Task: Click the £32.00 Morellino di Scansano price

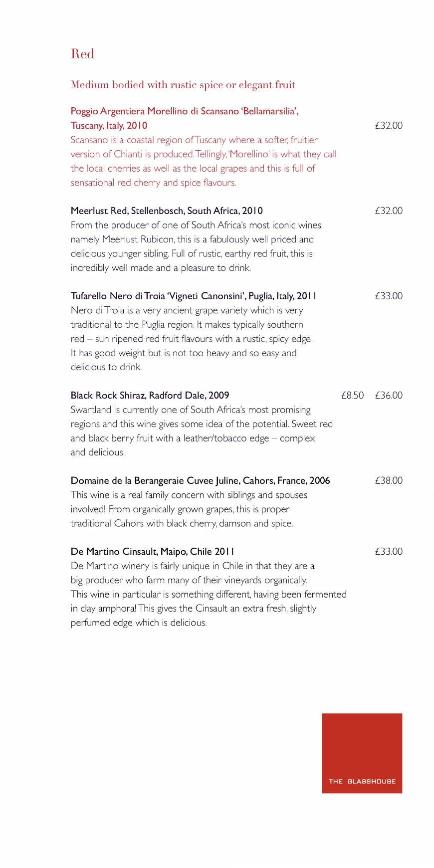Action: coord(389,125)
